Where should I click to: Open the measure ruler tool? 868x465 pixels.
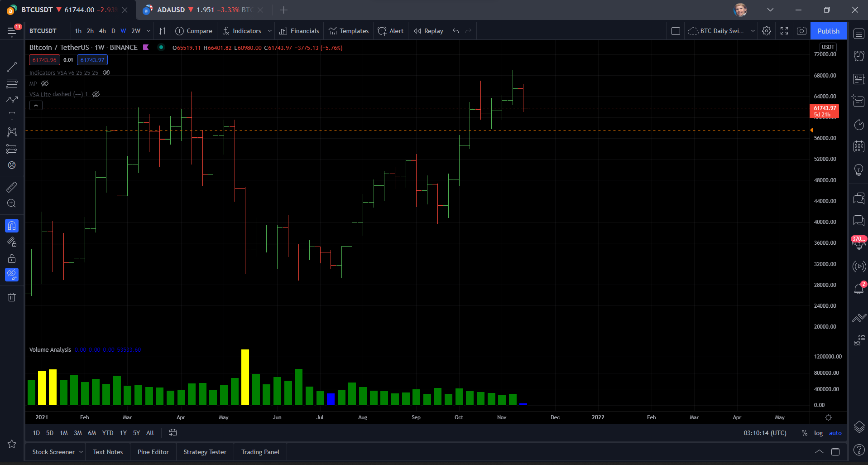(x=12, y=187)
